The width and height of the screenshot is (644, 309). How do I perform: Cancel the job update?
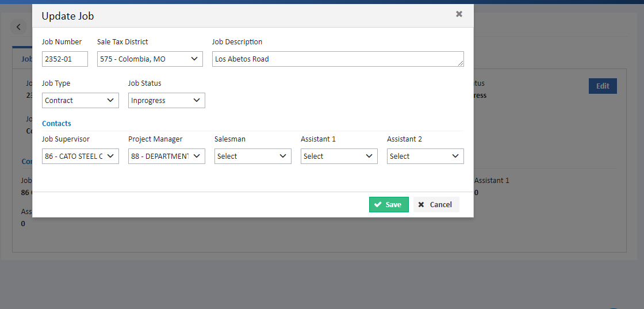coord(436,205)
